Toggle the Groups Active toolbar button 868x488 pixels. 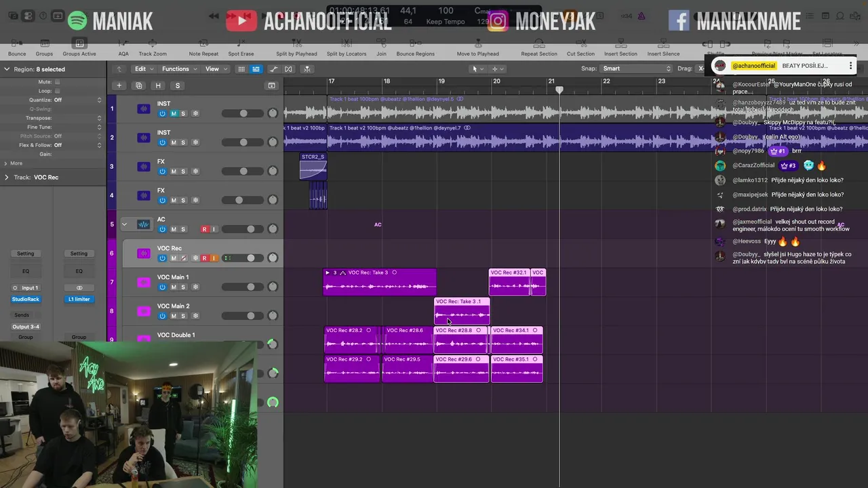[x=79, y=44]
